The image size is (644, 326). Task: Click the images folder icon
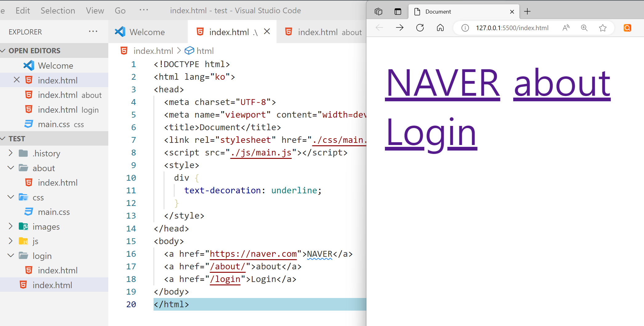tap(23, 226)
